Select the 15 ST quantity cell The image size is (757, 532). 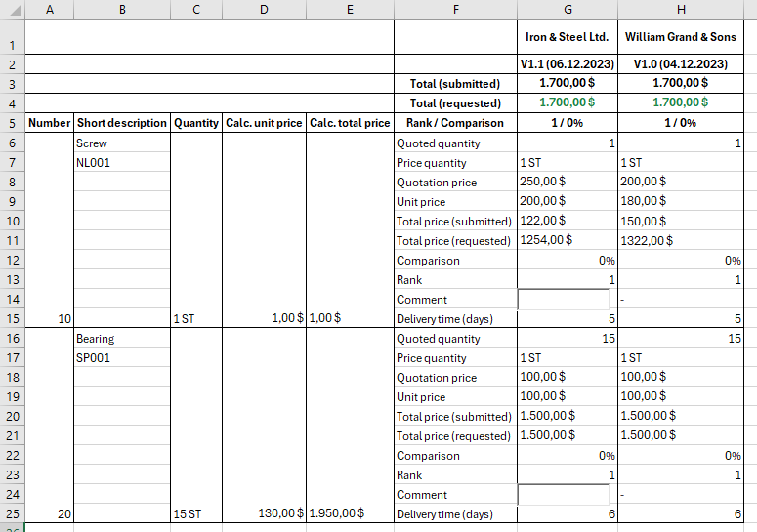195,513
